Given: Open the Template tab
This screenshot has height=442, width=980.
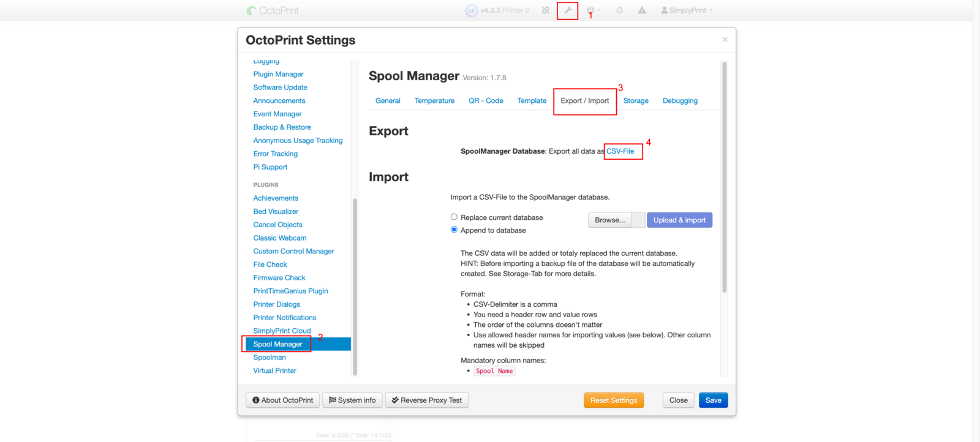Looking at the screenshot, I should [532, 101].
